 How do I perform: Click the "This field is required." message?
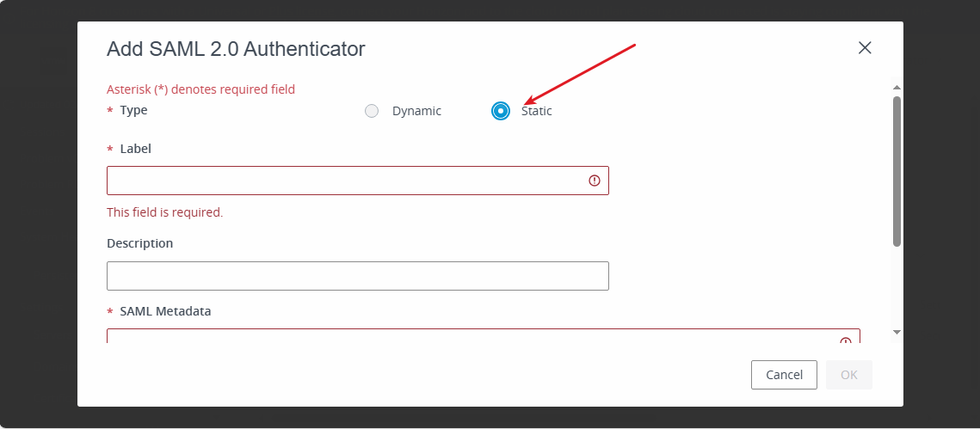point(165,212)
